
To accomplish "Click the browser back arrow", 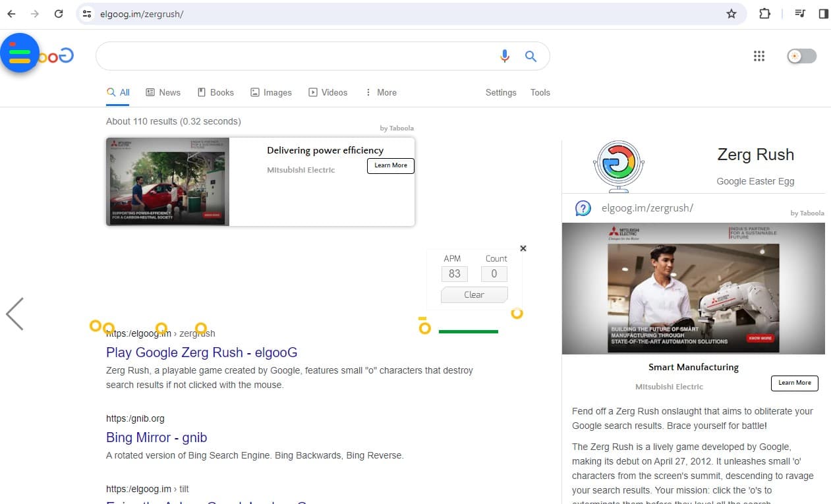I will pyautogui.click(x=11, y=14).
